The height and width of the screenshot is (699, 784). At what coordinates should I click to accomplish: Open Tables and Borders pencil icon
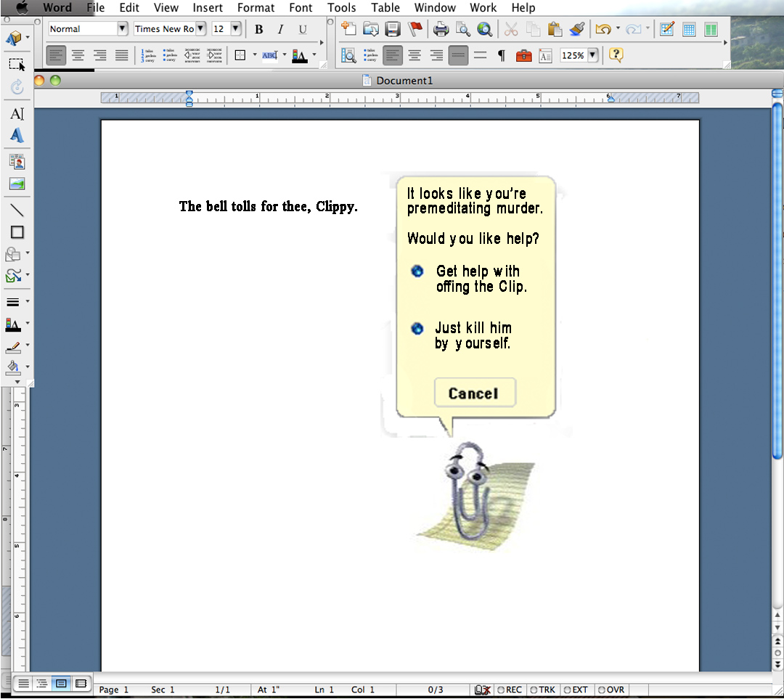pos(667,29)
